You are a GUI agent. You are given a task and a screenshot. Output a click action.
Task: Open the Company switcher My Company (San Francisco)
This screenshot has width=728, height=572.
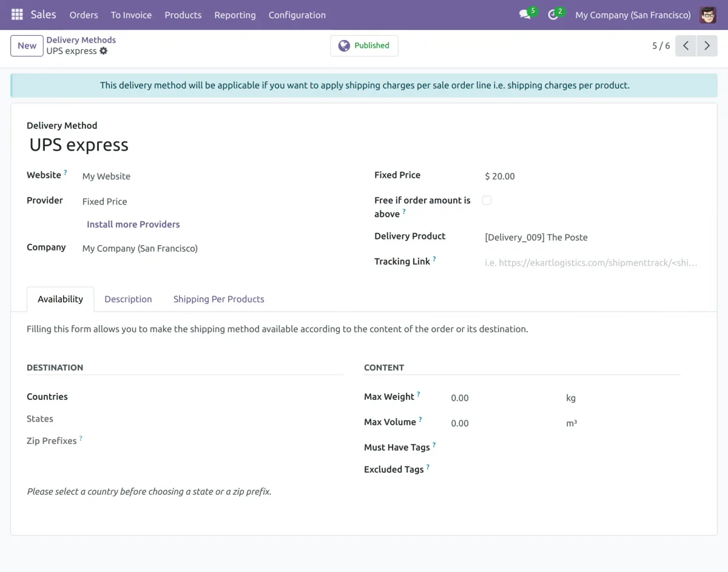pos(633,15)
